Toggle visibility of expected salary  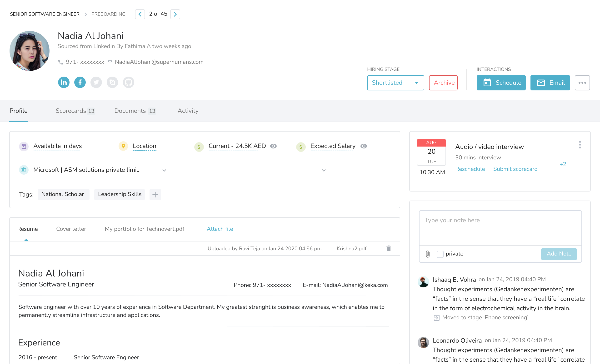click(x=364, y=146)
